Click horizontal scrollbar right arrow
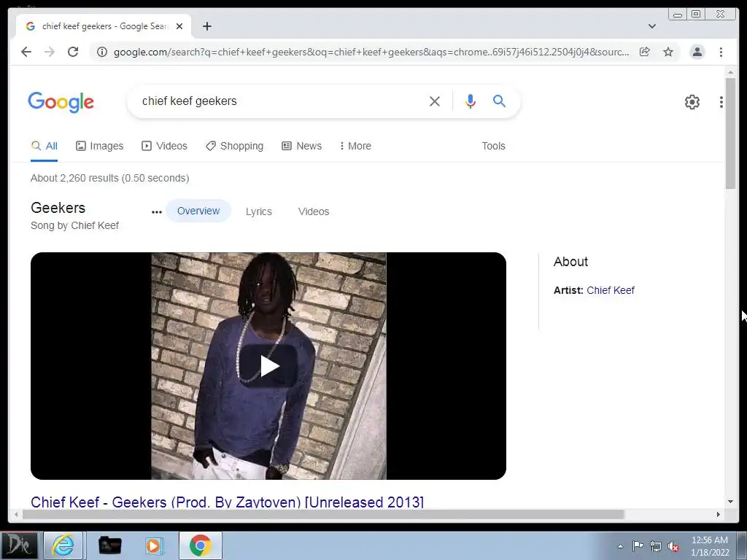The height and width of the screenshot is (560, 747). point(719,514)
